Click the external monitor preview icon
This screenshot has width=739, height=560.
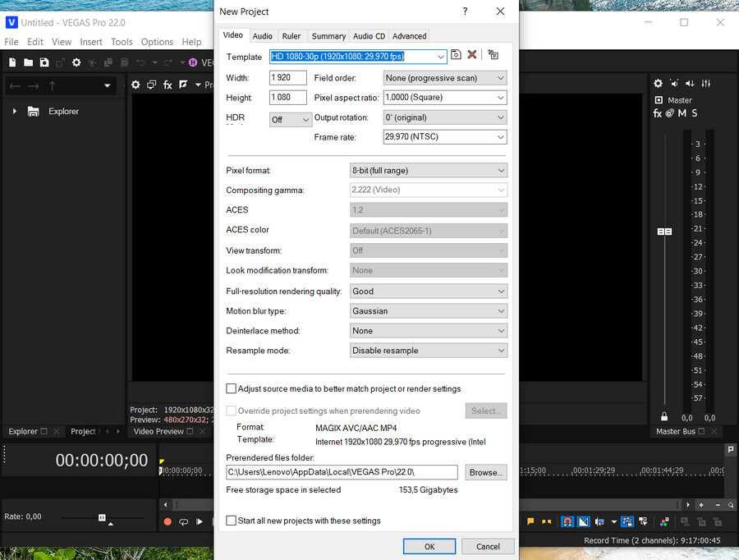(151, 85)
